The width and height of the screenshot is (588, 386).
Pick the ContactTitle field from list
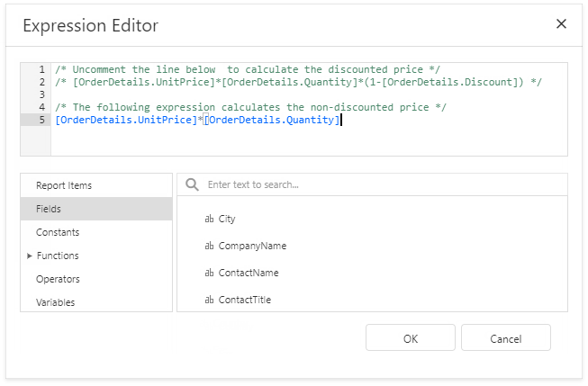point(245,300)
